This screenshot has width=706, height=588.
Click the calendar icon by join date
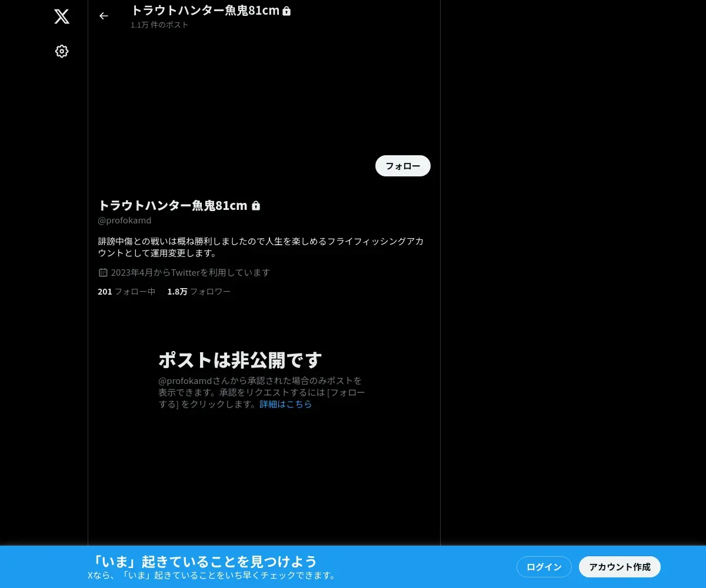pos(103,272)
